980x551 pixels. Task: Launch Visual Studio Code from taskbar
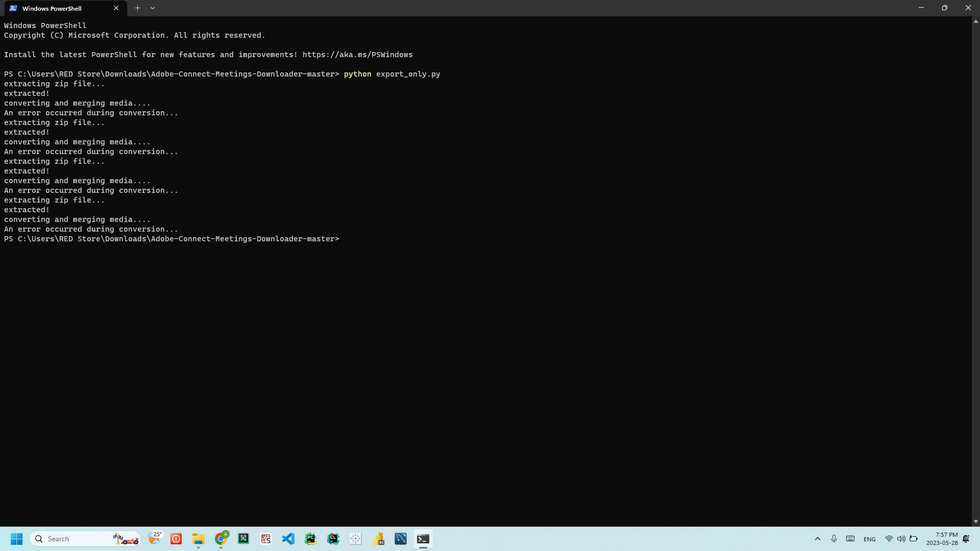288,538
